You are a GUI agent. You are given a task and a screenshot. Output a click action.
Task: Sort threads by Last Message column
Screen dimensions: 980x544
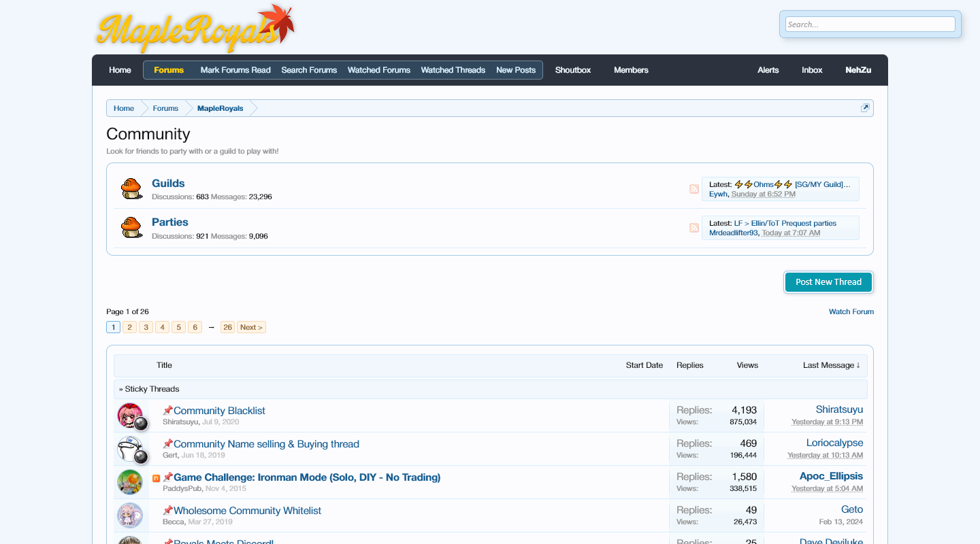point(831,365)
